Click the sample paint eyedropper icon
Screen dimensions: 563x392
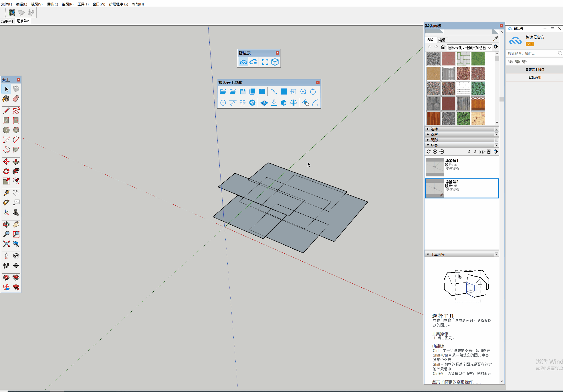[495, 39]
